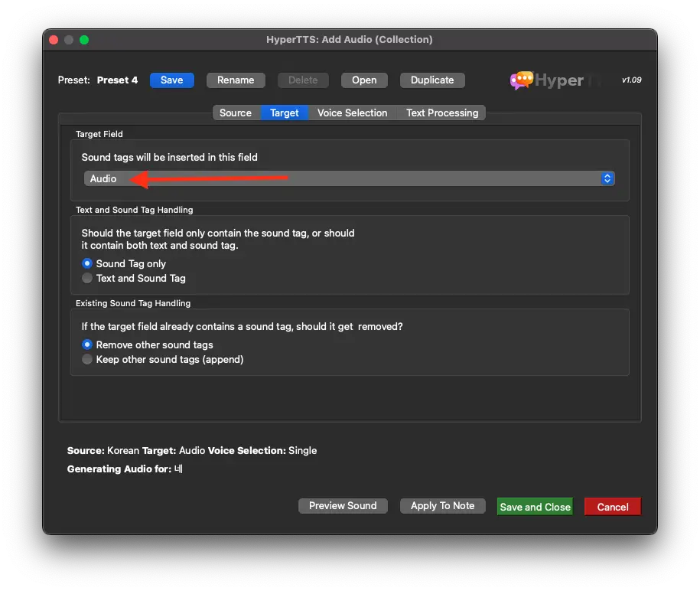Click Preview Sound button

[343, 506]
